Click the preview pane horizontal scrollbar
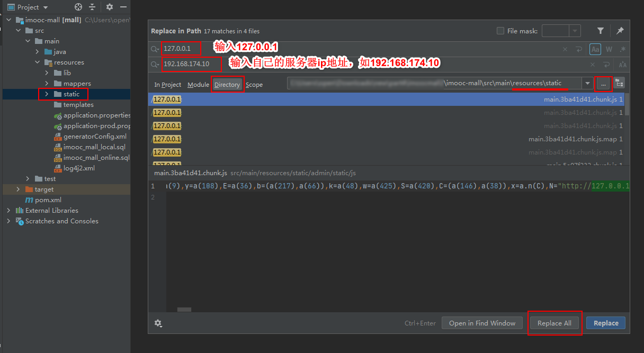 coord(184,310)
